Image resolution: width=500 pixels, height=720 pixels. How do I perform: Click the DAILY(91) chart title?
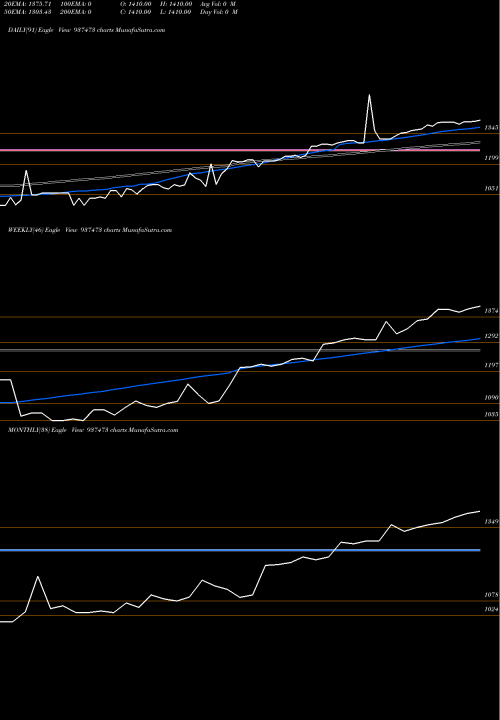click(86, 30)
